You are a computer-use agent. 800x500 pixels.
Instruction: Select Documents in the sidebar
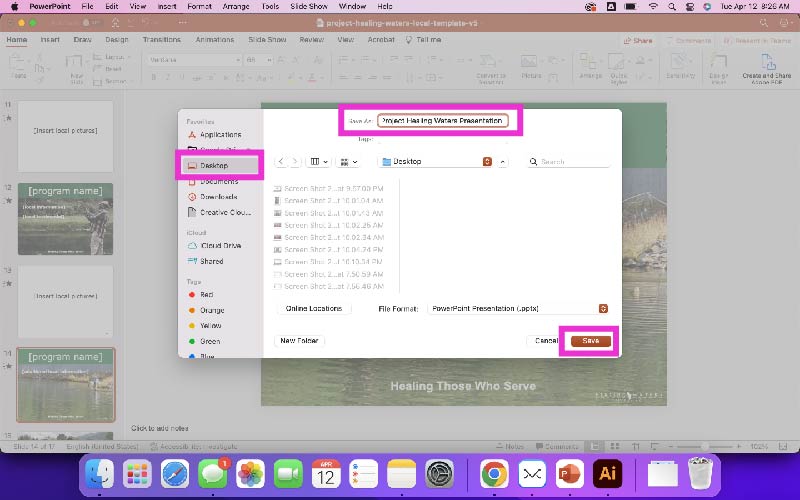pyautogui.click(x=219, y=182)
